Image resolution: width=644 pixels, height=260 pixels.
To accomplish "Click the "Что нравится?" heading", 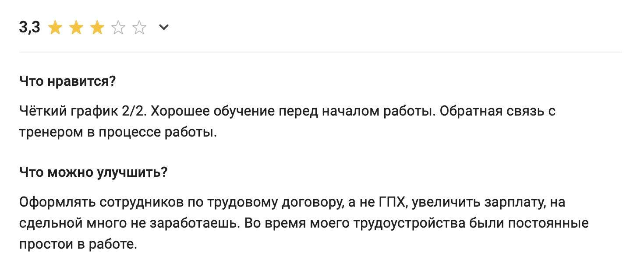I will [x=67, y=81].
